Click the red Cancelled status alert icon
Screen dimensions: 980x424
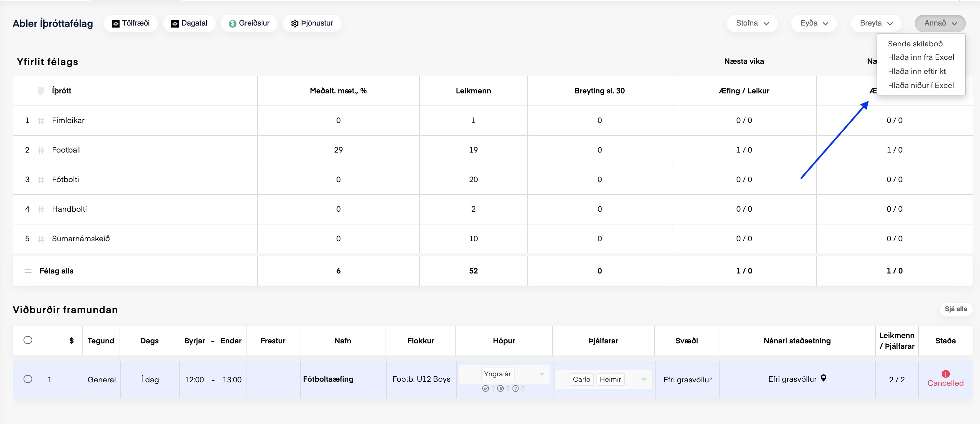(x=945, y=374)
